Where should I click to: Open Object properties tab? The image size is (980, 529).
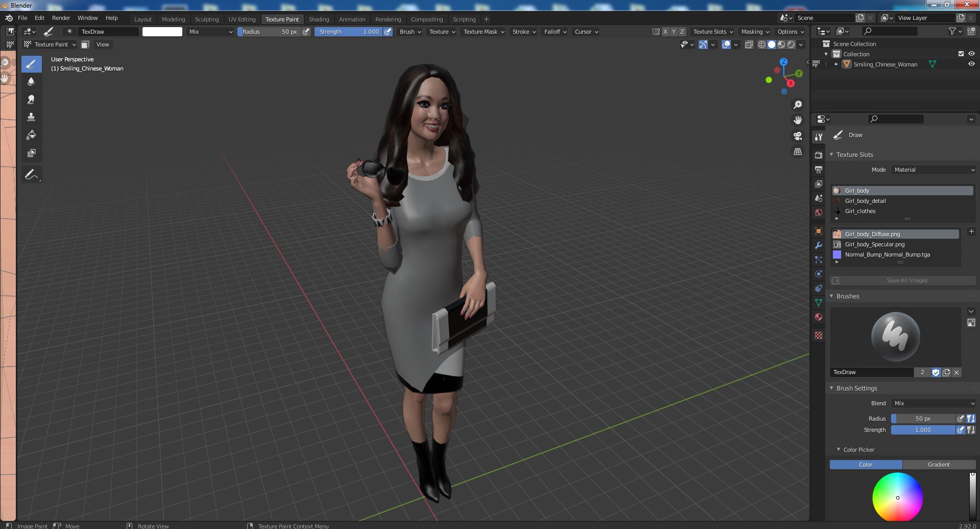[x=819, y=231]
